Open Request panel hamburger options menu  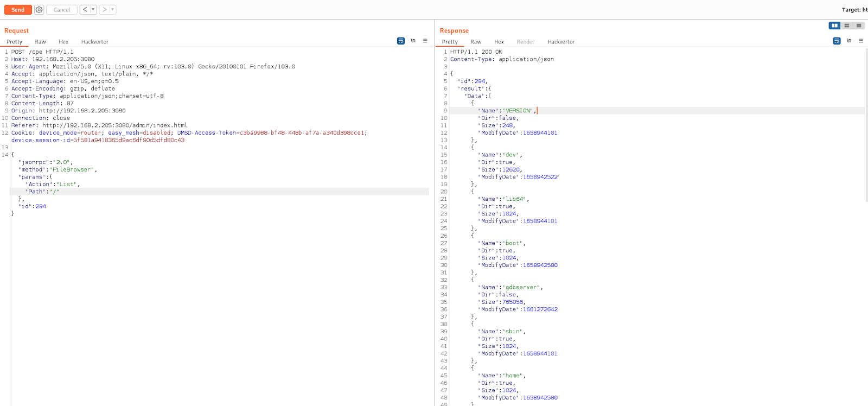point(425,41)
